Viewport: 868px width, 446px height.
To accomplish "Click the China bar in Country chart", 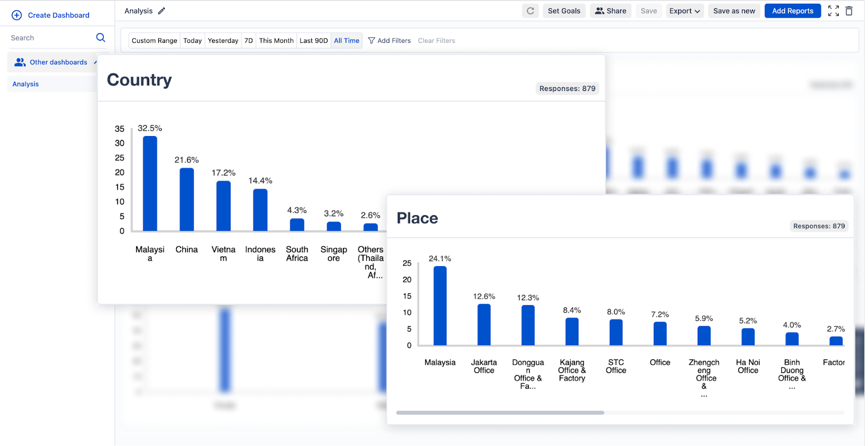I will 187,199.
